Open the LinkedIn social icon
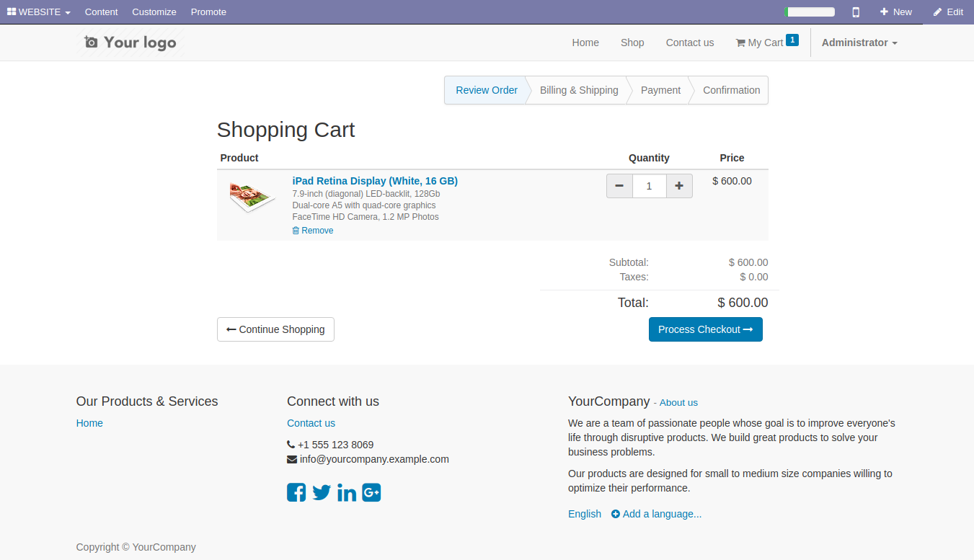 [347, 492]
